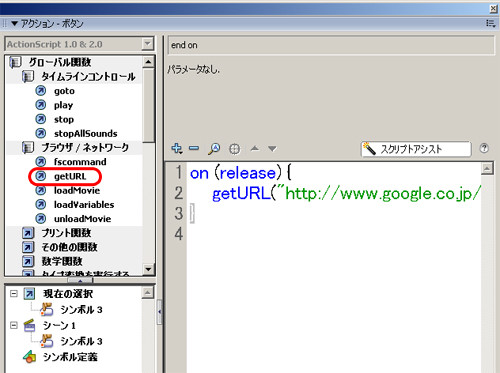Click the closing brace on line 3
Viewport: 500px width, 373px height.
click(x=192, y=214)
